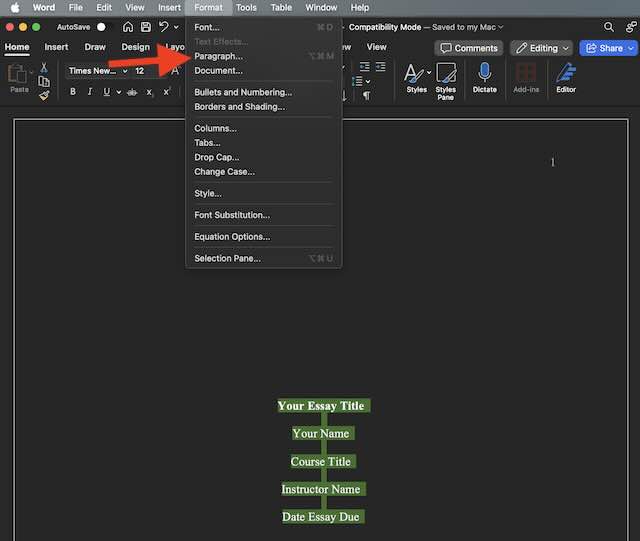
Task: Open the Undo history dropdown arrow
Action: click(x=176, y=27)
